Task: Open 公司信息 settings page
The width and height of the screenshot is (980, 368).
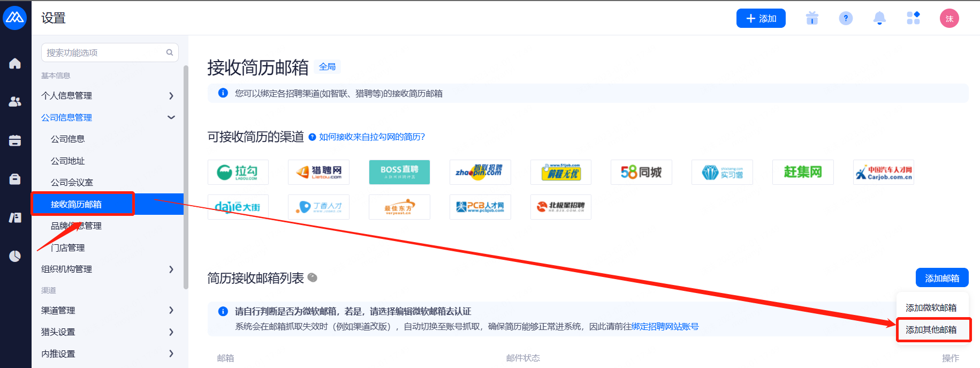Action: tap(68, 139)
